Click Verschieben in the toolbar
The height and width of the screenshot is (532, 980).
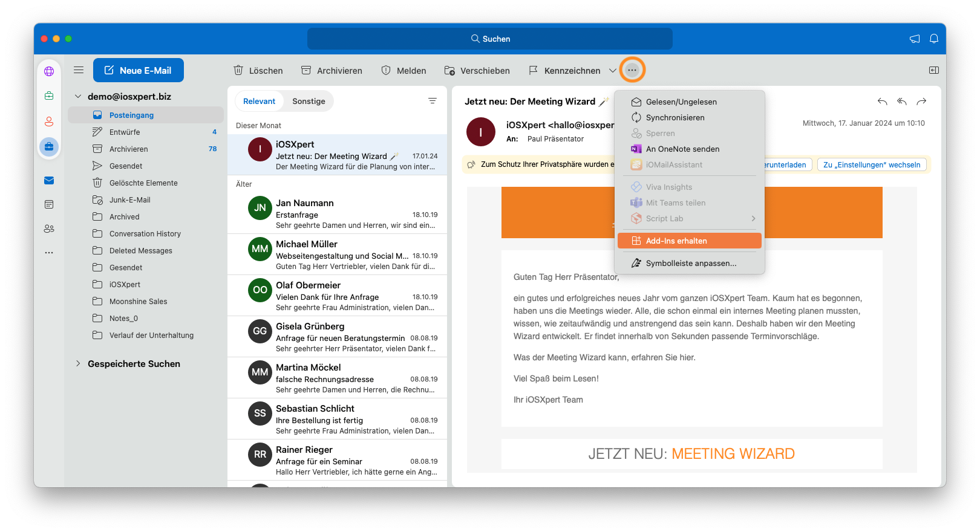coord(477,71)
